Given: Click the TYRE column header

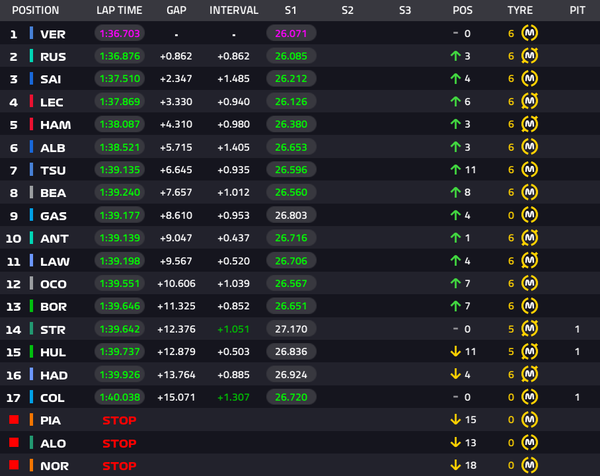Looking at the screenshot, I should click(520, 10).
